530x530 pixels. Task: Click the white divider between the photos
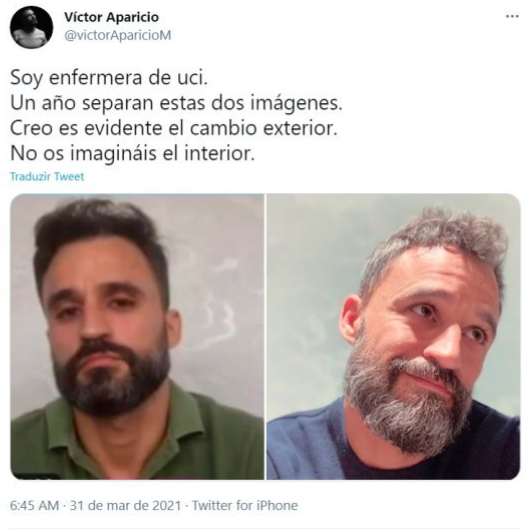click(x=266, y=336)
